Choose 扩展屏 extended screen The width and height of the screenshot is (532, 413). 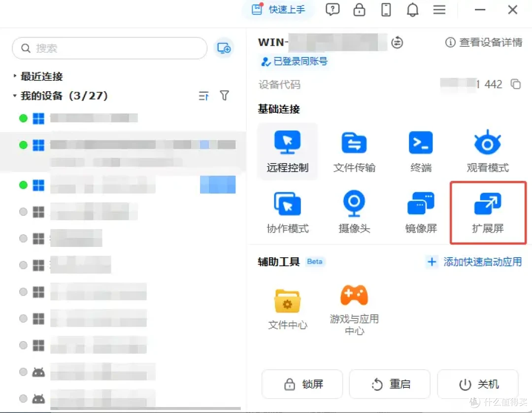(488, 212)
